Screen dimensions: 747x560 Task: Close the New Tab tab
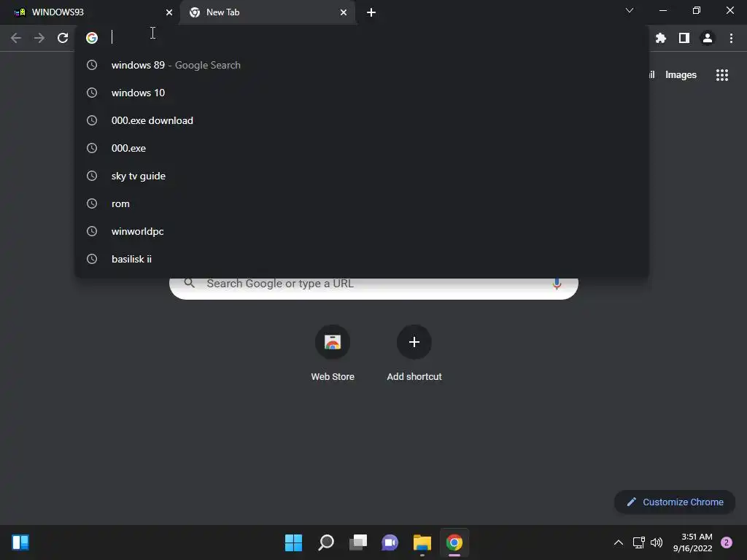tap(344, 12)
